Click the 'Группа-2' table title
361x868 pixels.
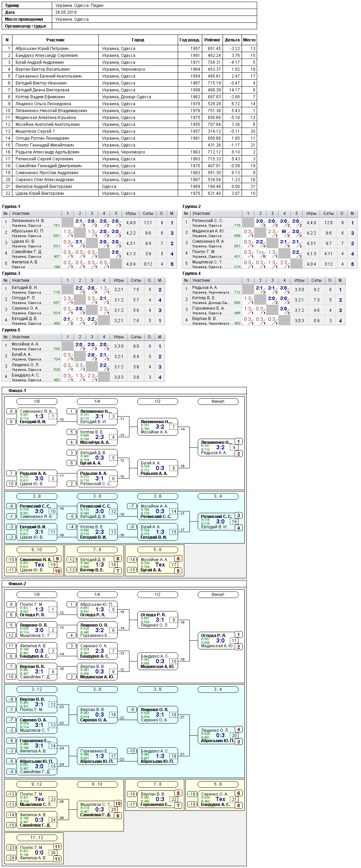coord(192,207)
